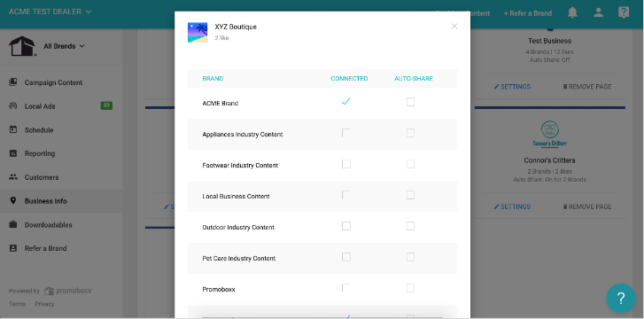The height and width of the screenshot is (319, 644).
Task: Check Connected for Local Business Content
Action: click(x=346, y=195)
